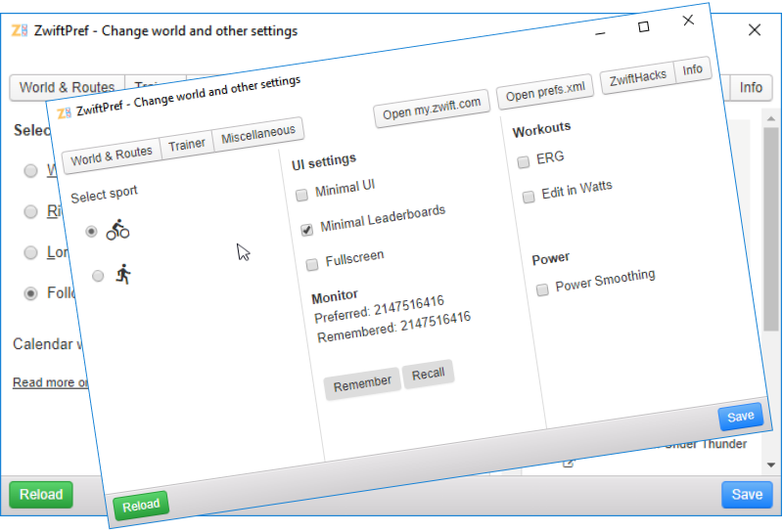
Task: Select the Follow radio button in back window
Action: (30, 293)
